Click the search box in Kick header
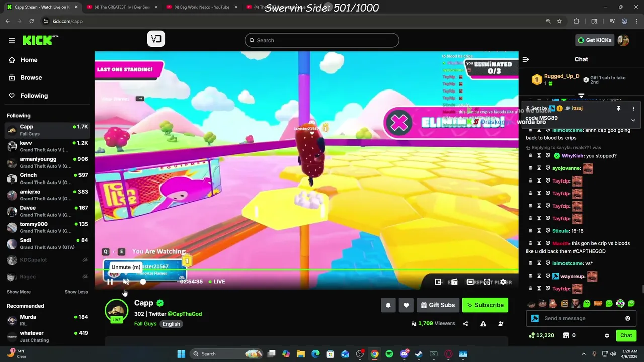This screenshot has height=362, width=644. [x=322, y=40]
